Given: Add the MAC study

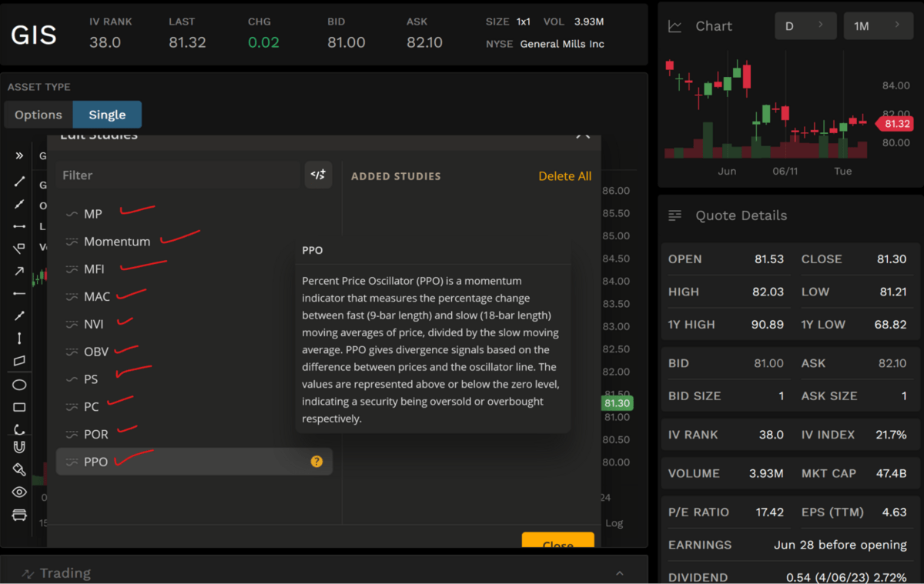Looking at the screenshot, I should tap(194, 297).
